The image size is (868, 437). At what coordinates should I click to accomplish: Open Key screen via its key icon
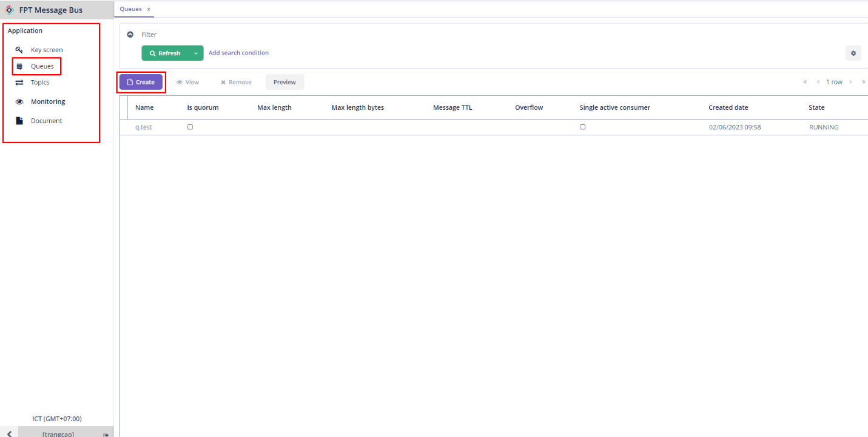click(19, 50)
